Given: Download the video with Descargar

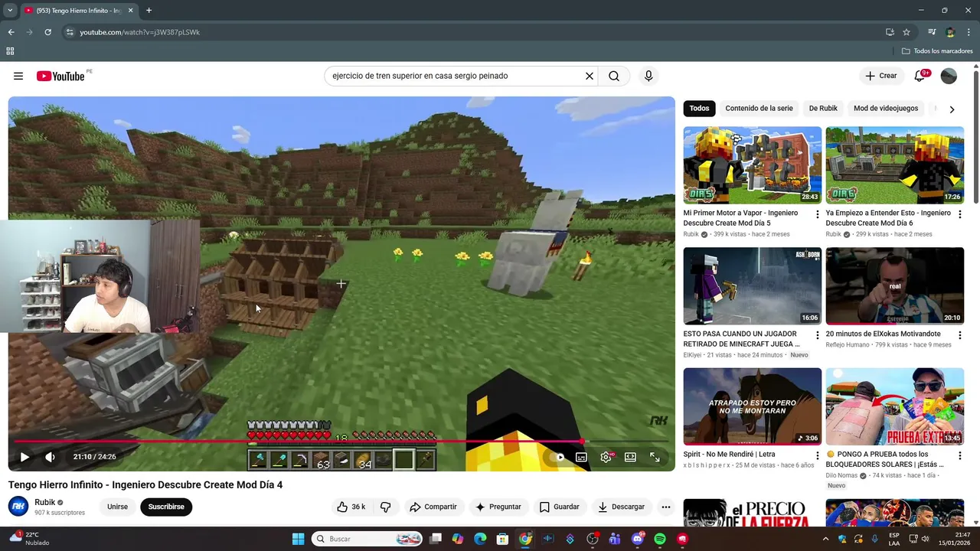Looking at the screenshot, I should click(x=621, y=507).
